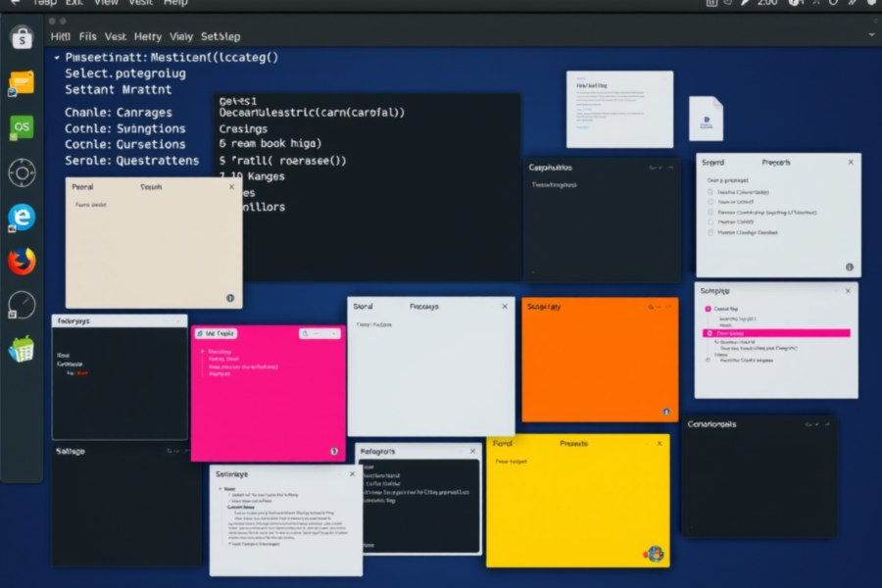882x588 pixels.
Task: Click the 'Serole: Questrattens' line
Action: click(x=131, y=161)
